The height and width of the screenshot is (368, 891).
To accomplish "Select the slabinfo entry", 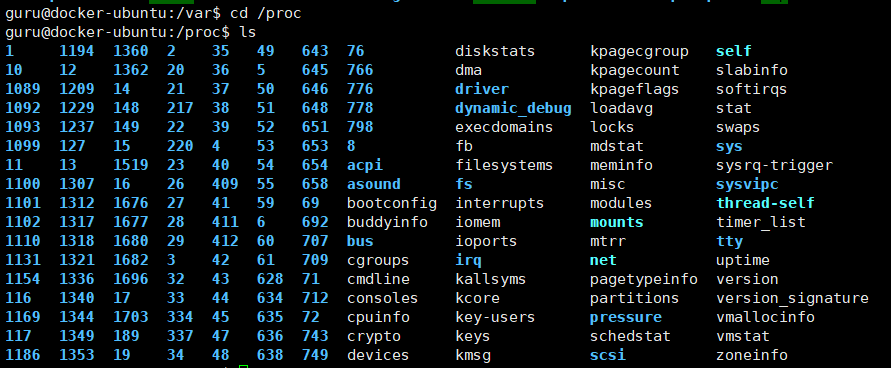I will click(x=752, y=70).
